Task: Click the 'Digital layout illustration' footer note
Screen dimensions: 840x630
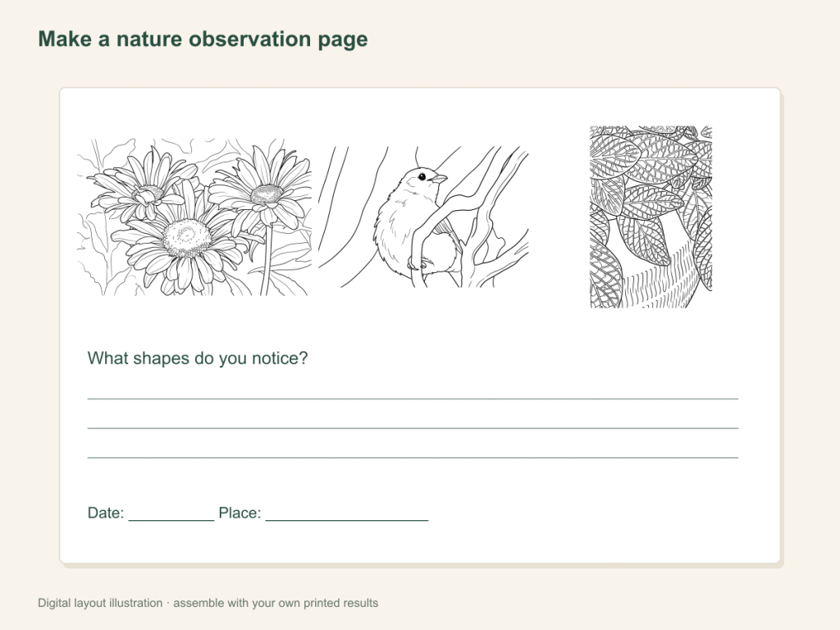Action: click(x=208, y=603)
